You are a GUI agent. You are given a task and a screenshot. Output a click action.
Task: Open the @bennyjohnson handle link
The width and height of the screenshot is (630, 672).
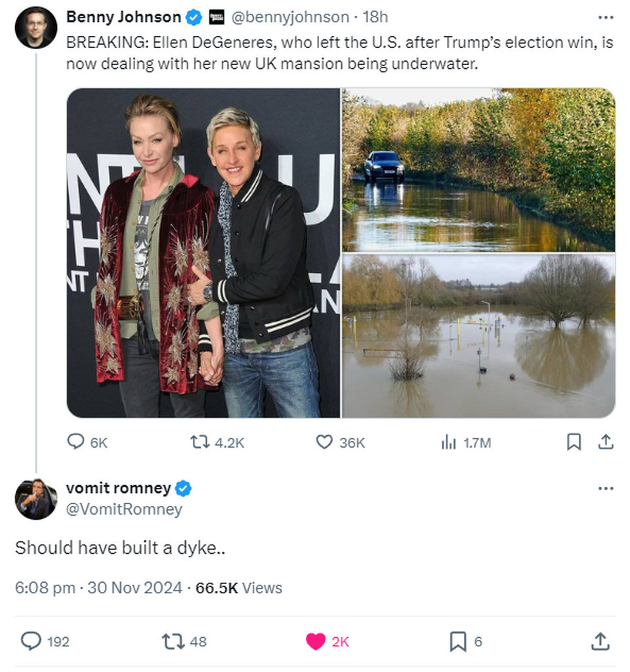click(x=288, y=18)
